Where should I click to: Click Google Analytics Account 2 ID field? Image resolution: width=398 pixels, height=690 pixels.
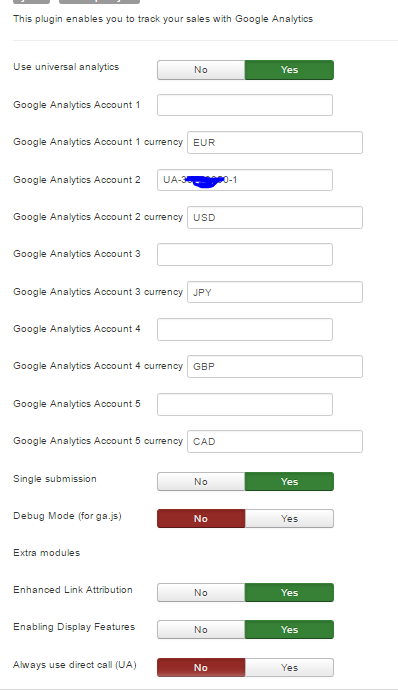pos(245,180)
